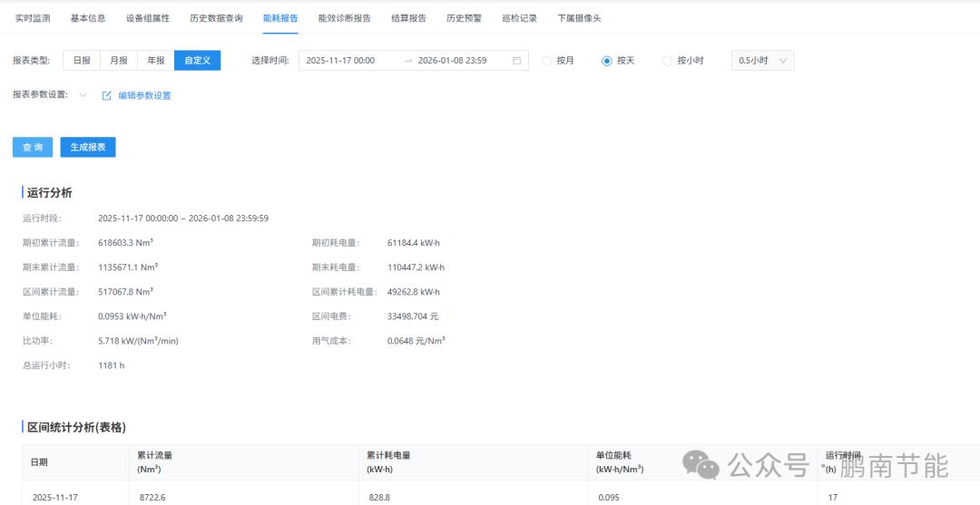Switch to the 实时监测 tab
The width and height of the screenshot is (980, 505).
point(33,18)
